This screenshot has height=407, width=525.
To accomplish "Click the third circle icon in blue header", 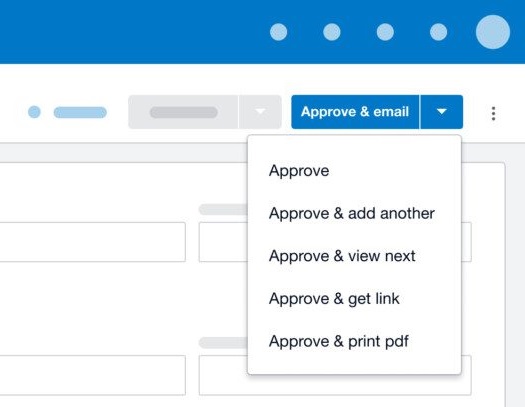I will point(385,32).
